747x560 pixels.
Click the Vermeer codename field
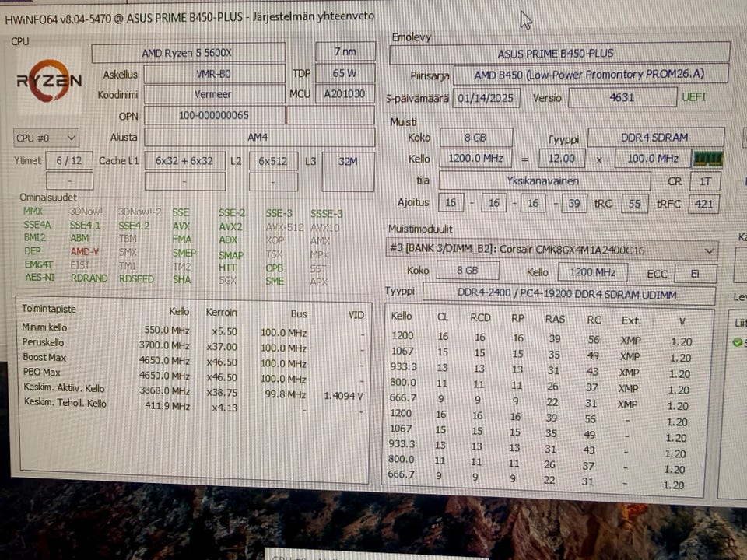(214, 94)
